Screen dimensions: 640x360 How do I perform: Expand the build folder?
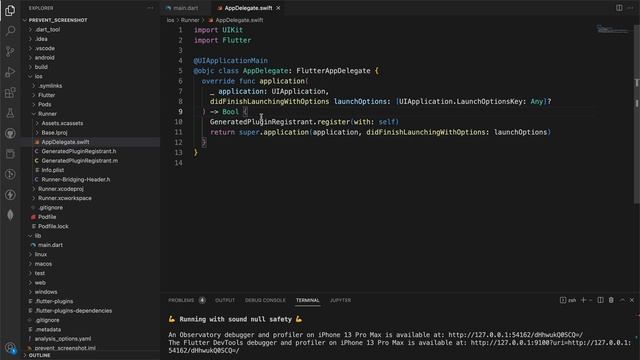[x=41, y=67]
